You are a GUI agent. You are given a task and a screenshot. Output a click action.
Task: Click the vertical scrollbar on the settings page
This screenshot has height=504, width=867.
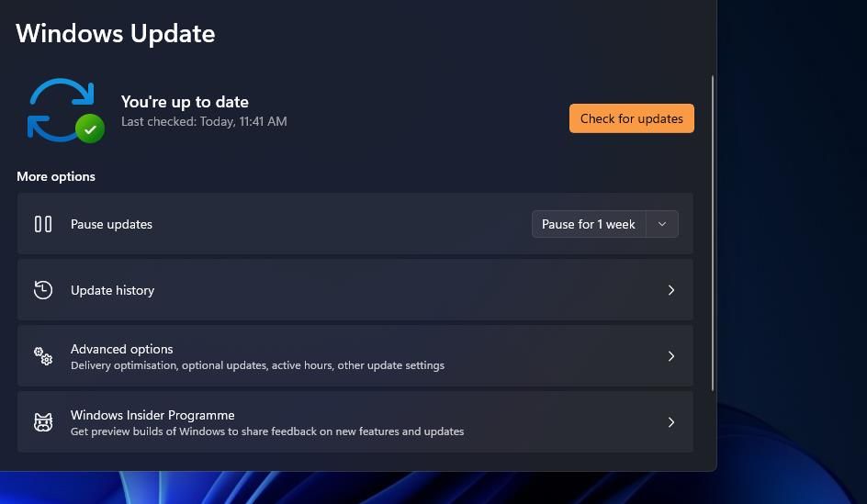pos(713,230)
